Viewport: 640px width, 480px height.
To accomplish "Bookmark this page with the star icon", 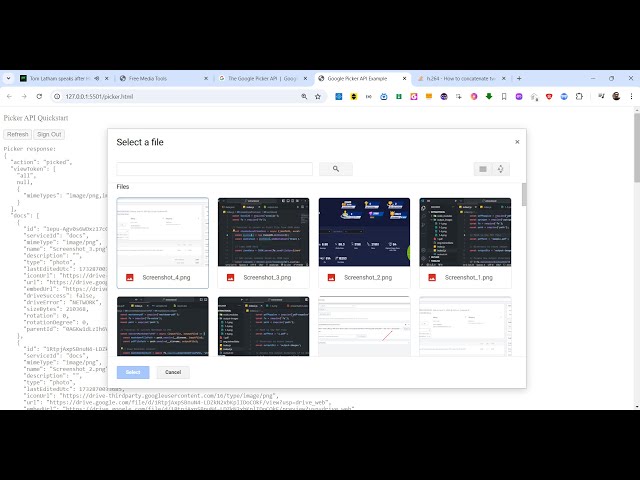I will coord(319,96).
